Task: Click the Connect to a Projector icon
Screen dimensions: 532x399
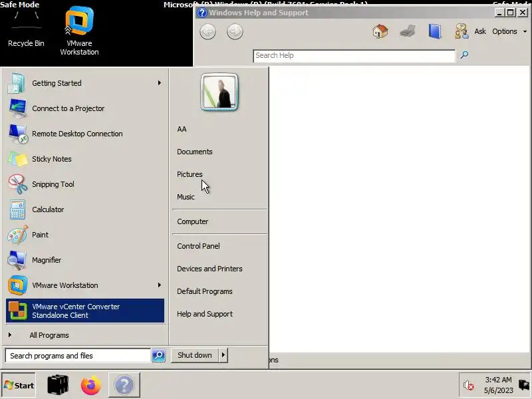Action: (x=17, y=108)
